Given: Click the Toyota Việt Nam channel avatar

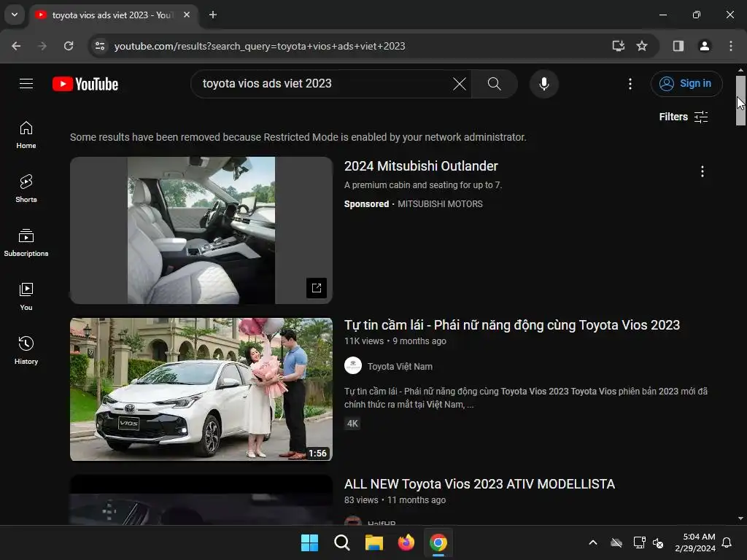Looking at the screenshot, I should (352, 366).
